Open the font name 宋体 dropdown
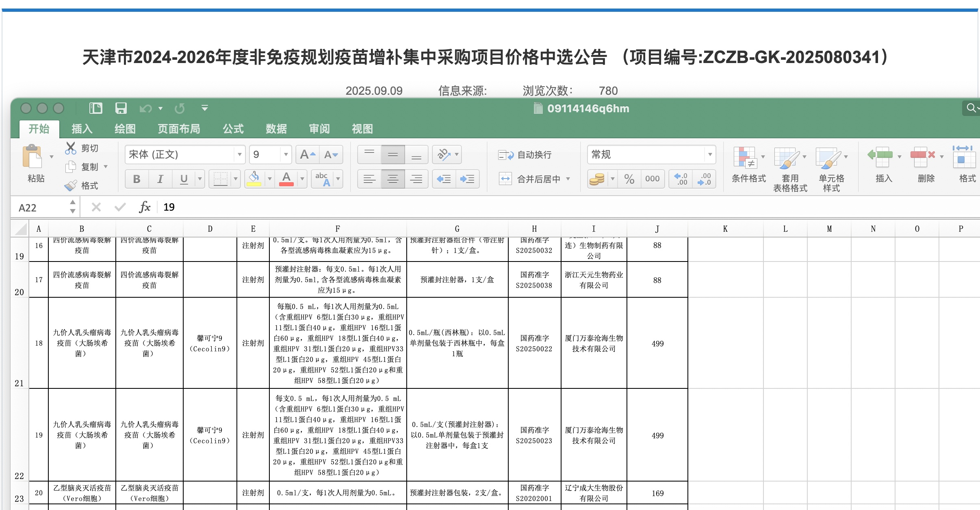980x510 pixels. 240,155
